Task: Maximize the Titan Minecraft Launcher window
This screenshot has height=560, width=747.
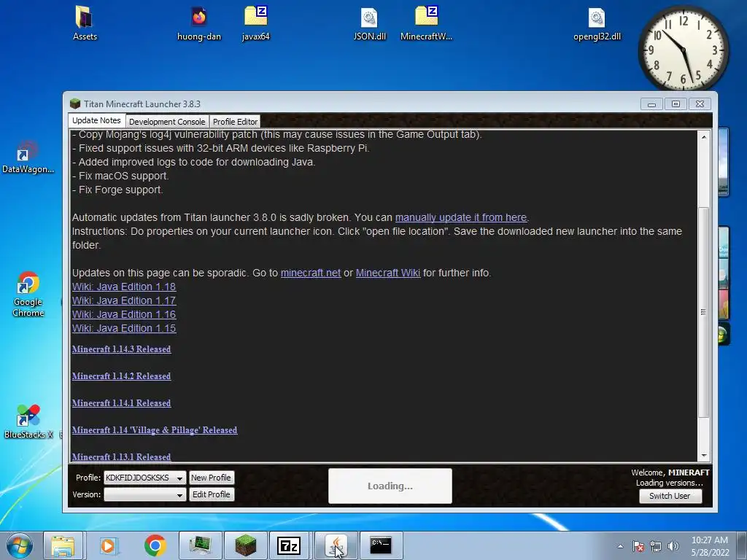Action: [676, 104]
